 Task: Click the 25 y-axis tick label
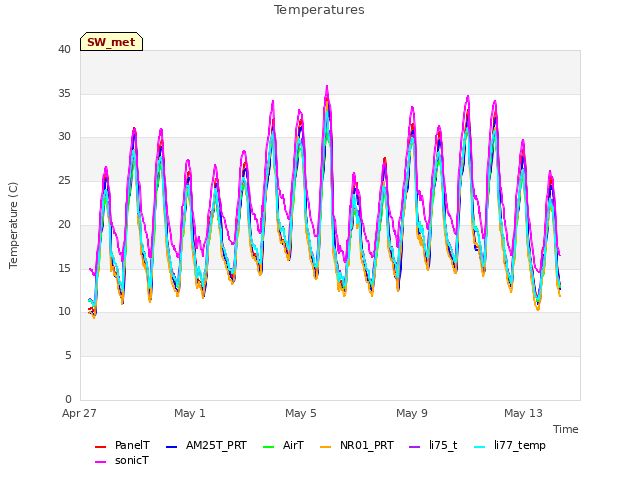64,180
